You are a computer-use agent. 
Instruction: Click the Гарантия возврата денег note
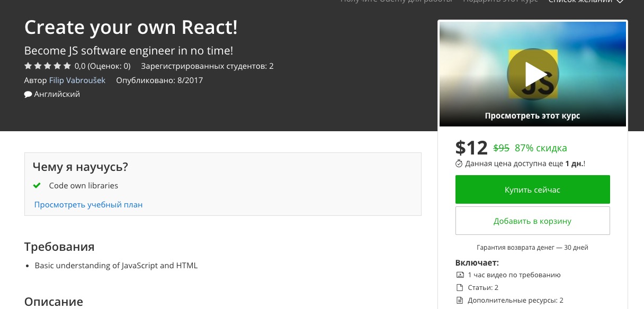click(x=532, y=248)
